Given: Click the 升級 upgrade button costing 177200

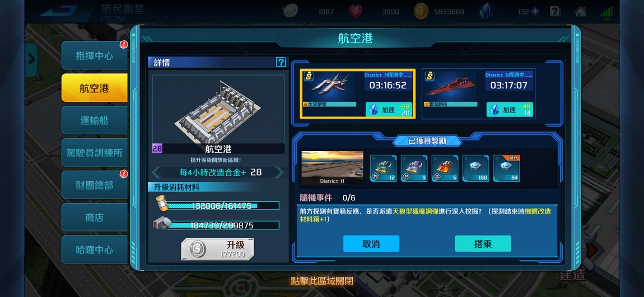Looking at the screenshot, I should coord(218,249).
